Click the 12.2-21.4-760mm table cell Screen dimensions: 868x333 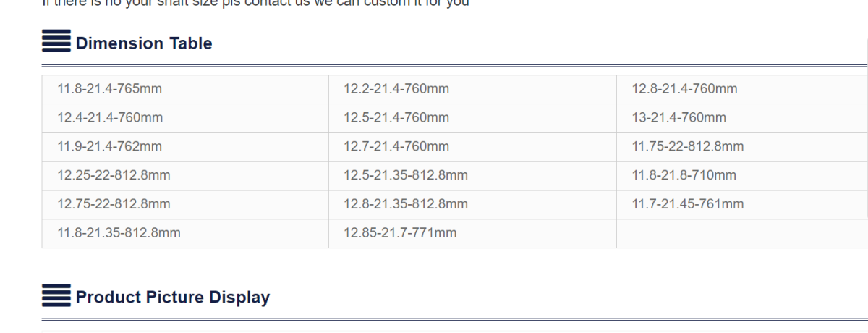pyautogui.click(x=472, y=89)
